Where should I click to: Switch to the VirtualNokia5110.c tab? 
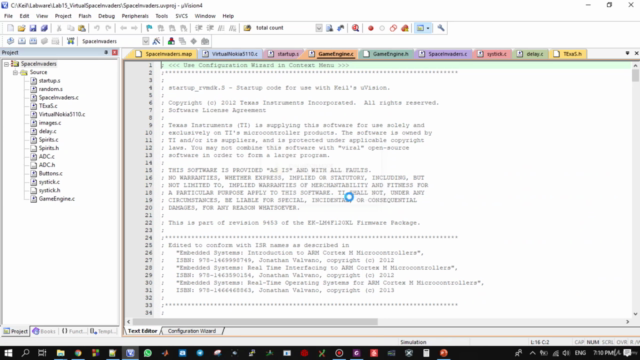(231, 54)
